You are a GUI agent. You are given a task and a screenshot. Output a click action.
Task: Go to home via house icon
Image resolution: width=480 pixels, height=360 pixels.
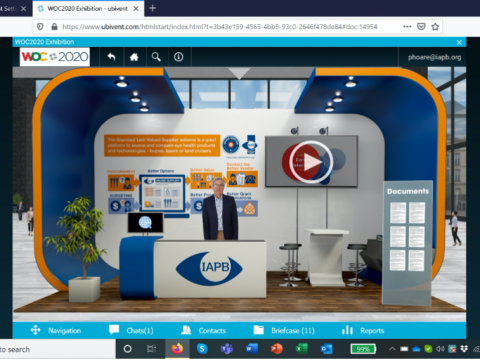134,57
